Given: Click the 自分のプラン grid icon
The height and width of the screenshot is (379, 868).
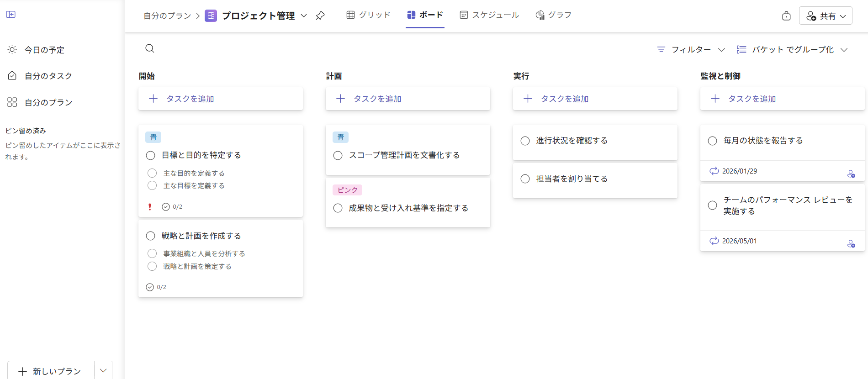Looking at the screenshot, I should 12,102.
